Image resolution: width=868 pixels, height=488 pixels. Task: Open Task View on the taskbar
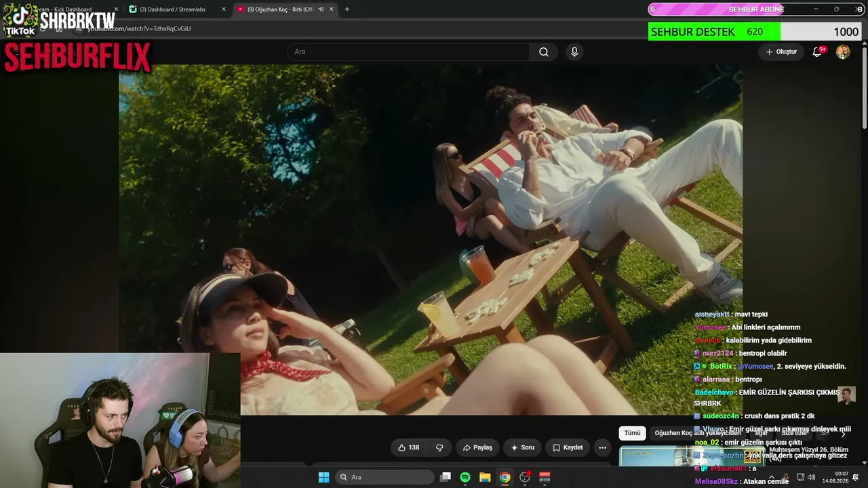coord(446,477)
